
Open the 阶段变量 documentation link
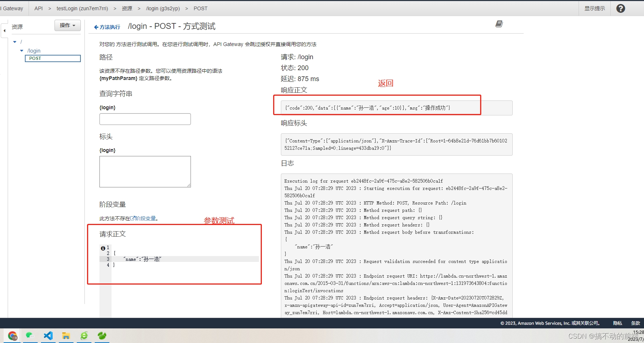[x=143, y=218]
